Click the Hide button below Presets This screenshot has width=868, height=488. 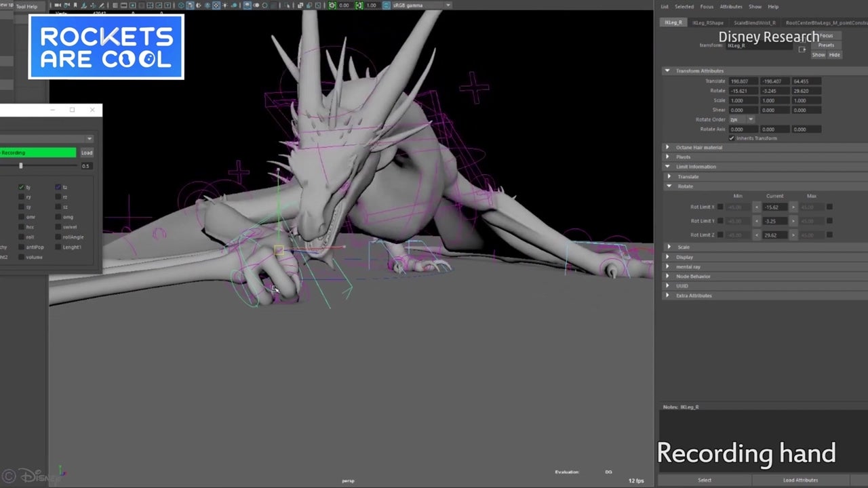pos(834,55)
